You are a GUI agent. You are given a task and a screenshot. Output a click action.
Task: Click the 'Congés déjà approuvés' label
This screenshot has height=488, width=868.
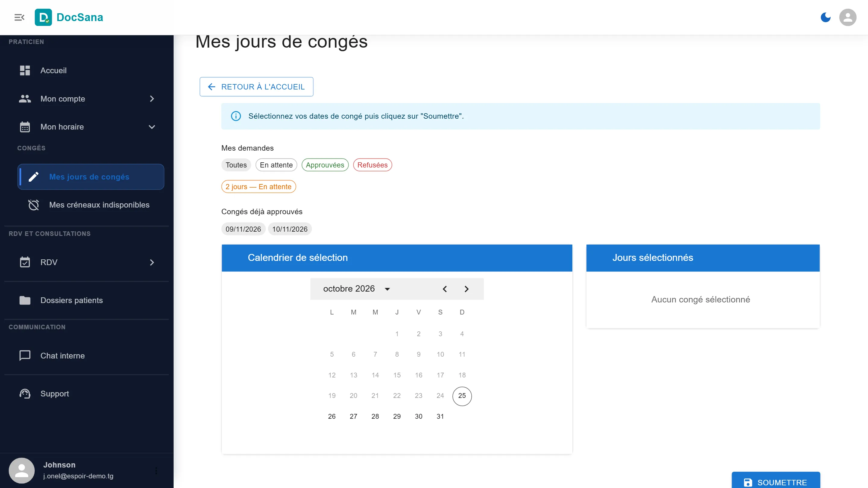pyautogui.click(x=262, y=212)
